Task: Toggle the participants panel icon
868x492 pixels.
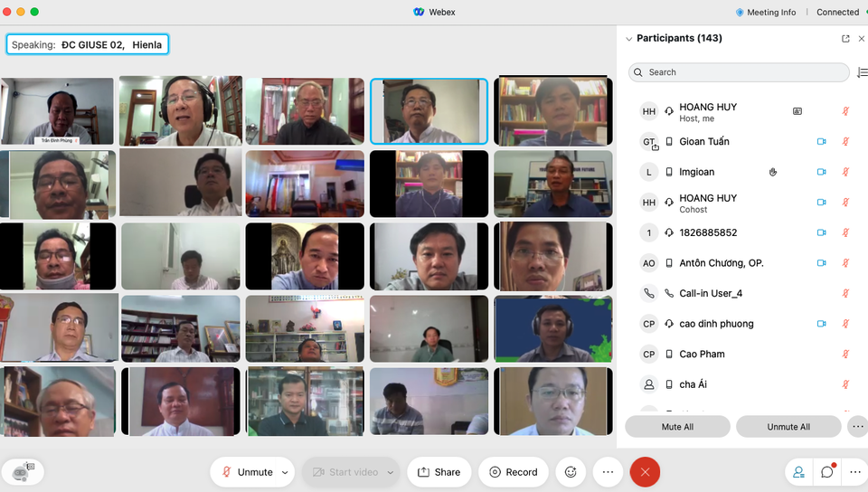Action: point(798,472)
